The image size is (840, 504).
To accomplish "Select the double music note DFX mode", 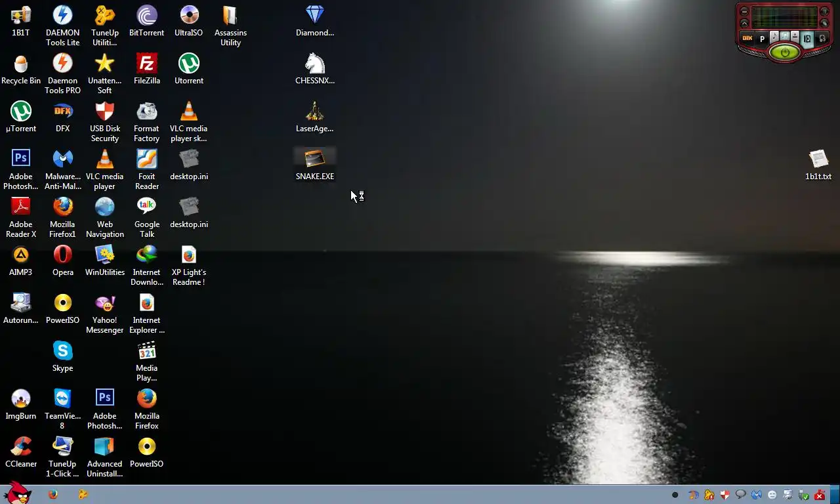I will click(785, 35).
